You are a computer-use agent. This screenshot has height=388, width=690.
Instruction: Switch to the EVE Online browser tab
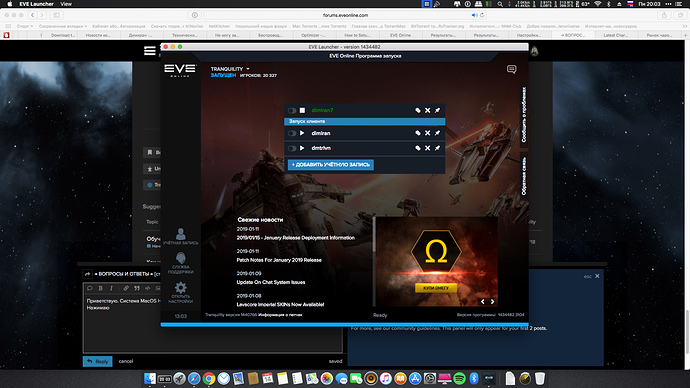[400, 35]
